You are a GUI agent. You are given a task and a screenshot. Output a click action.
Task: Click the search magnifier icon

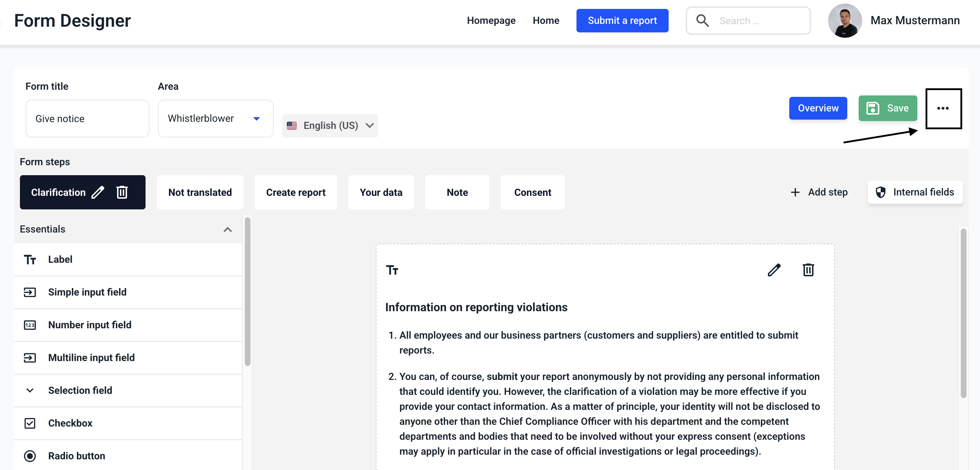[x=702, y=21]
